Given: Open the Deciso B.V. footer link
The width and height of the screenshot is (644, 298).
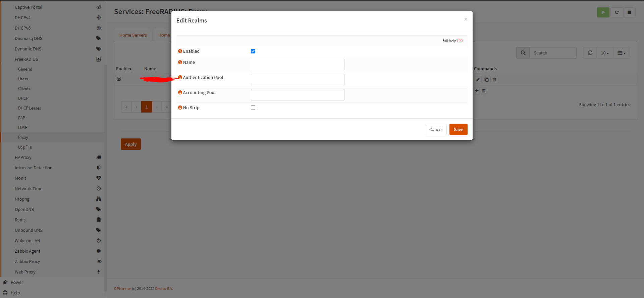Looking at the screenshot, I should tap(164, 289).
